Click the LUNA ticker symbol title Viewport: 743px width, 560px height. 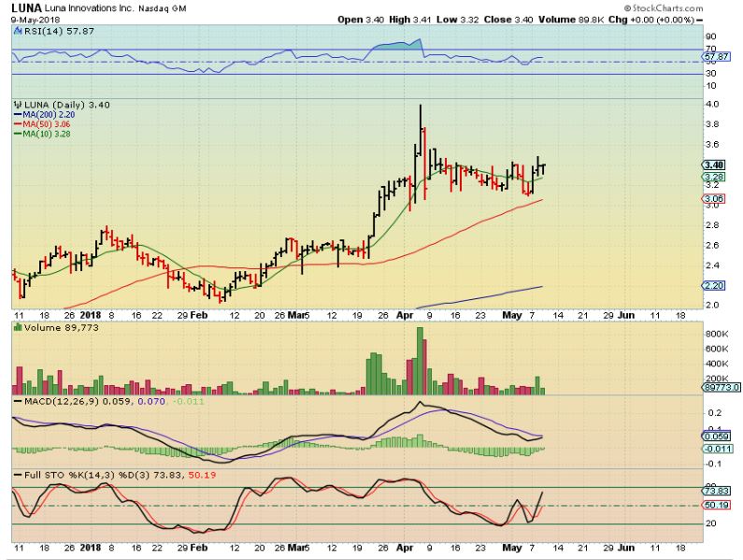[26, 8]
